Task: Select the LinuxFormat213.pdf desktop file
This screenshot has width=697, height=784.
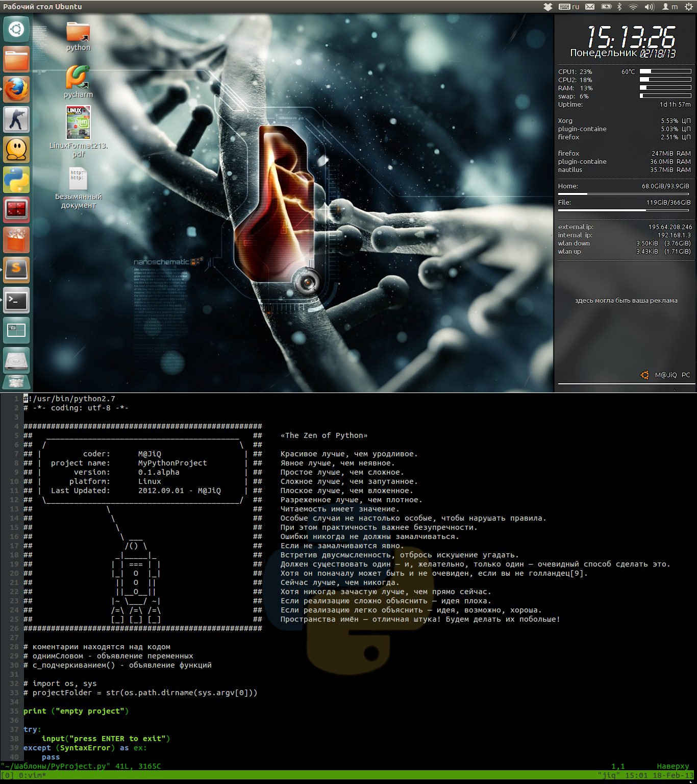Action: click(78, 132)
